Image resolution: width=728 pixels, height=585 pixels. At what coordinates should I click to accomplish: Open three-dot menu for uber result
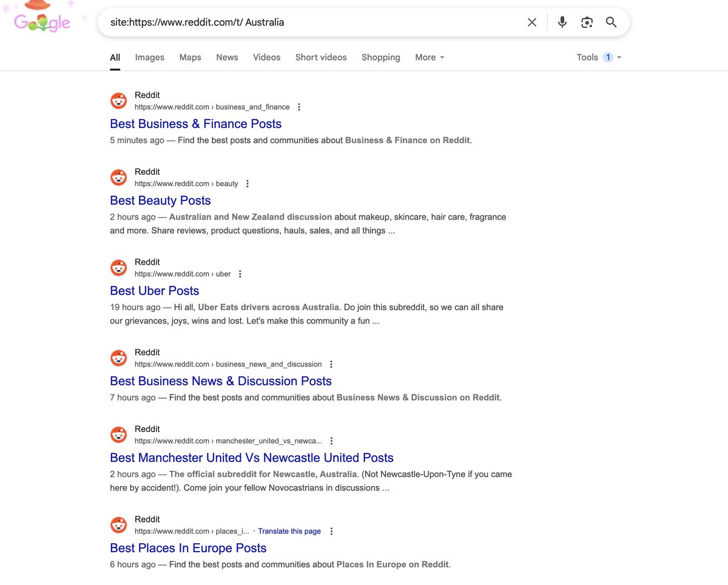tap(240, 274)
